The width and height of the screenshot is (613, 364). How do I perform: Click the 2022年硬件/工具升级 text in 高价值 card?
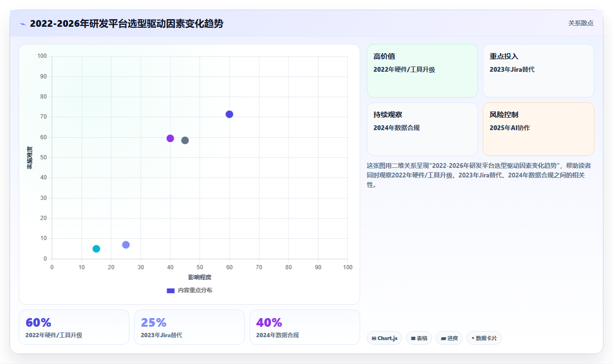point(404,69)
